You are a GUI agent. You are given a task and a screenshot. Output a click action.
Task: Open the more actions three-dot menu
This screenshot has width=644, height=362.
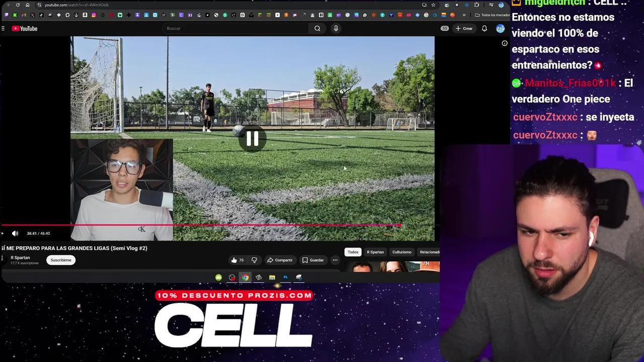[x=335, y=260]
